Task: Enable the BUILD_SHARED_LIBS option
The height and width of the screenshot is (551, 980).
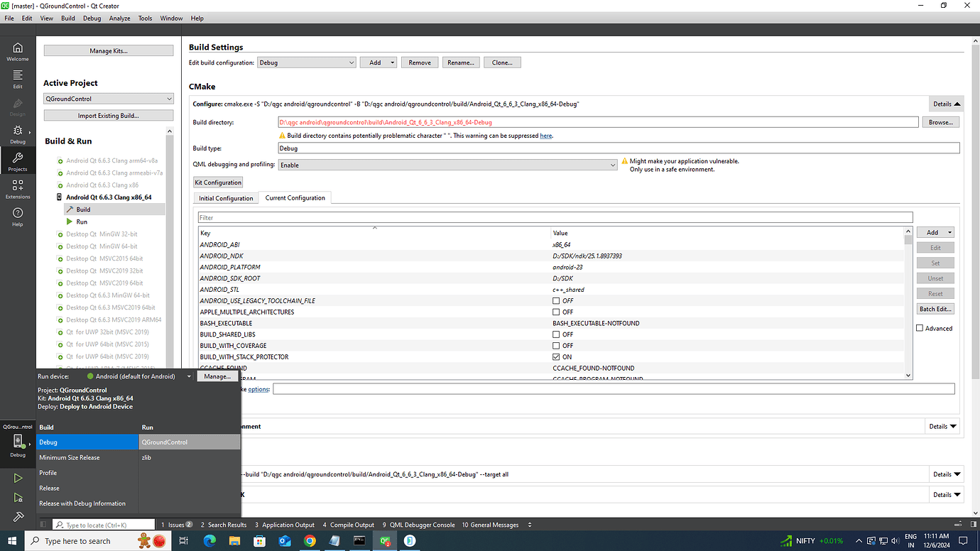Action: point(557,334)
